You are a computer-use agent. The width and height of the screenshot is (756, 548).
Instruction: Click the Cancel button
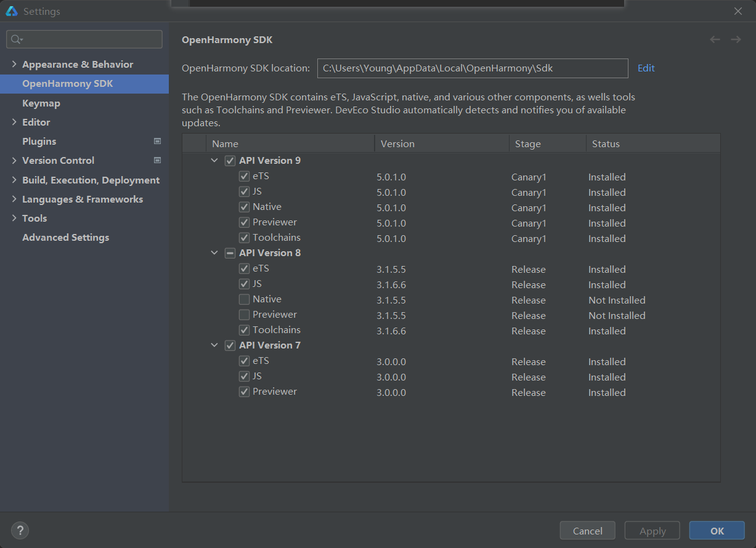(x=587, y=531)
